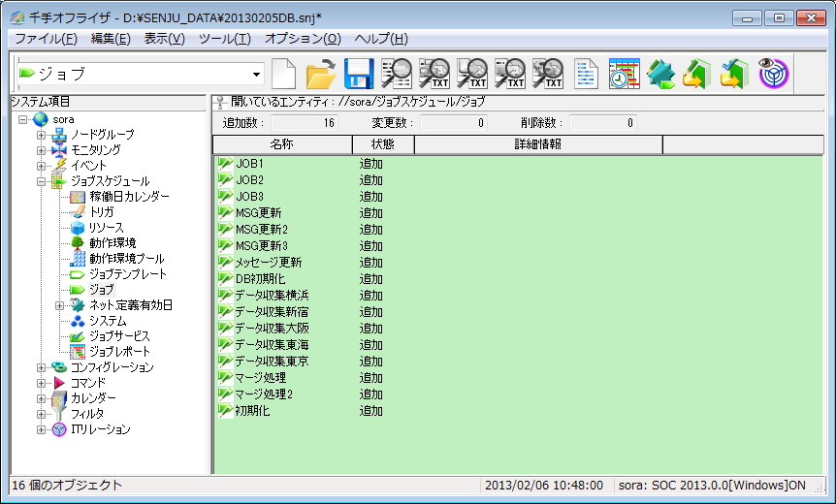The image size is (836, 504).
Task: Click the リソース blue cube icon
Action: click(x=78, y=228)
